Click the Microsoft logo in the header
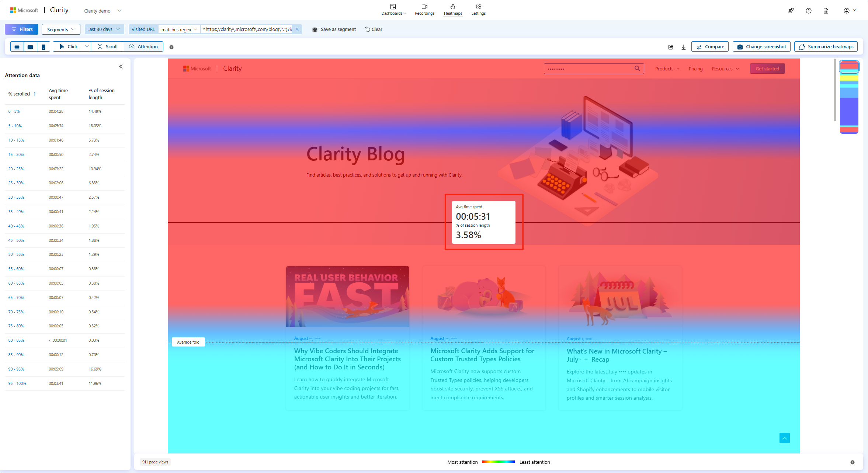 tap(24, 10)
